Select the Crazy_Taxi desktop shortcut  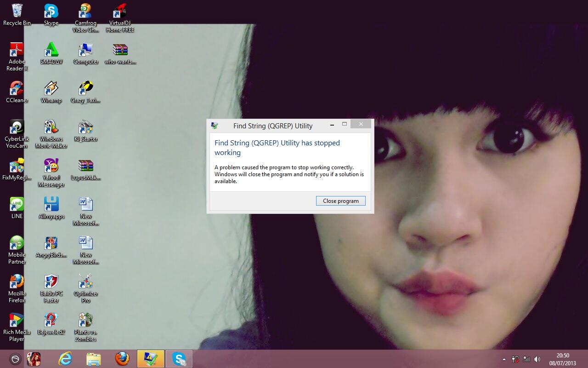tap(85, 92)
